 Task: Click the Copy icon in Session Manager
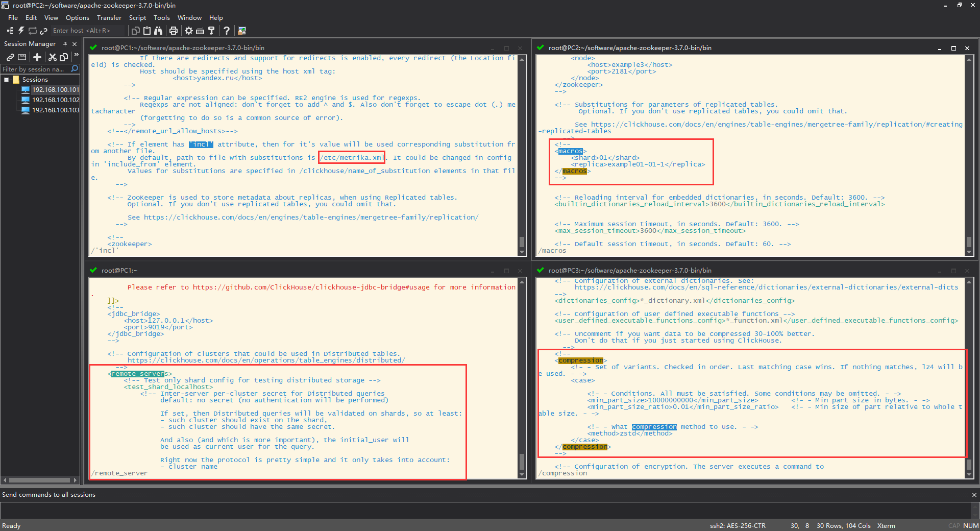coord(64,57)
